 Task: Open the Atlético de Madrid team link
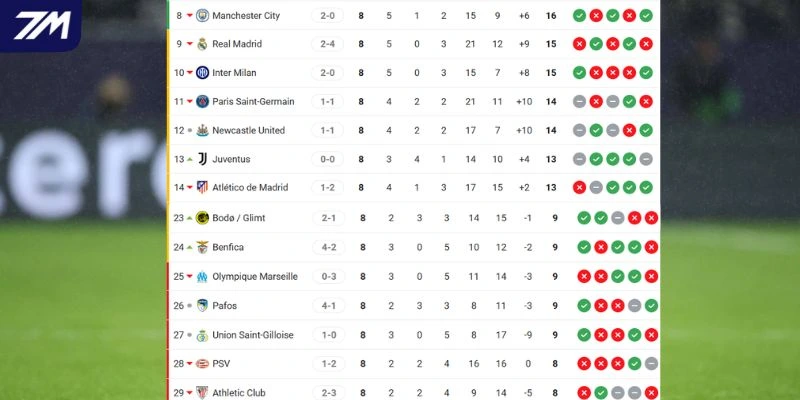click(250, 188)
